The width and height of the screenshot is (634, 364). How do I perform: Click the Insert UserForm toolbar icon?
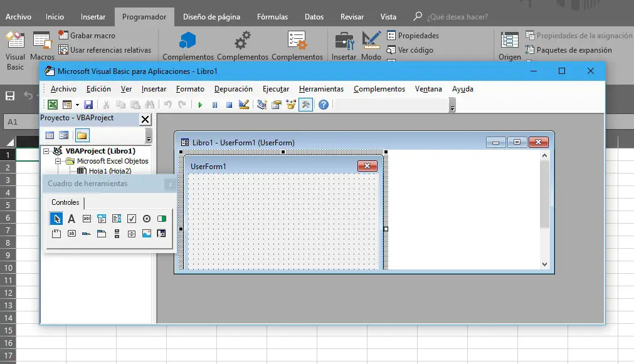(x=66, y=105)
